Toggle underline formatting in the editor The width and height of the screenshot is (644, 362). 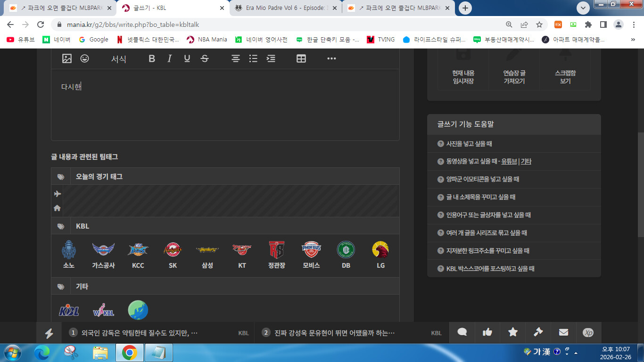(x=187, y=58)
